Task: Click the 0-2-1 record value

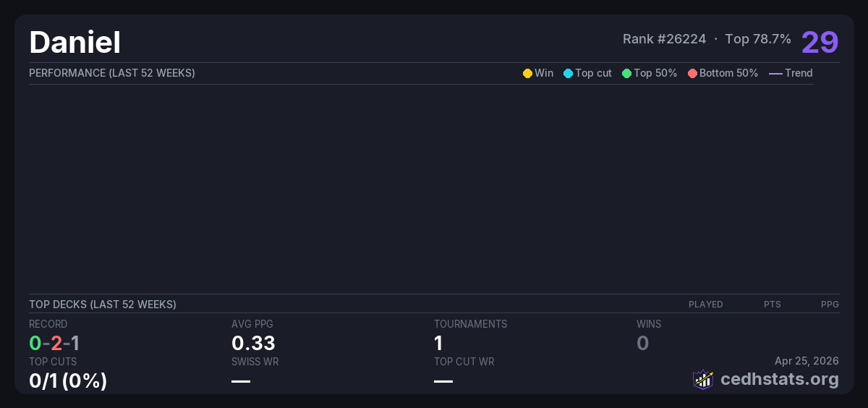Action: click(54, 343)
